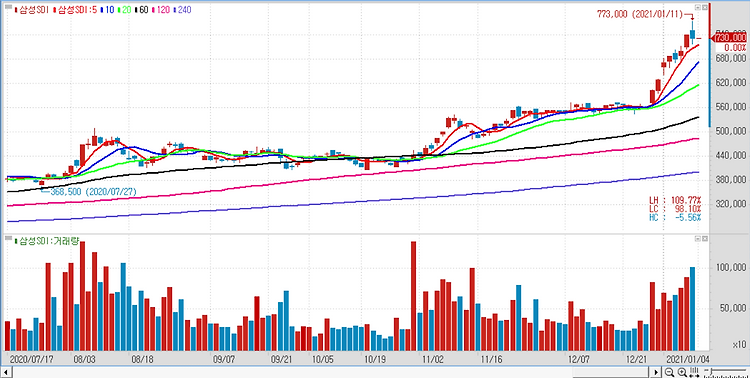Click the 0.00% change label
Screen dimensions: 750x378
735,48
